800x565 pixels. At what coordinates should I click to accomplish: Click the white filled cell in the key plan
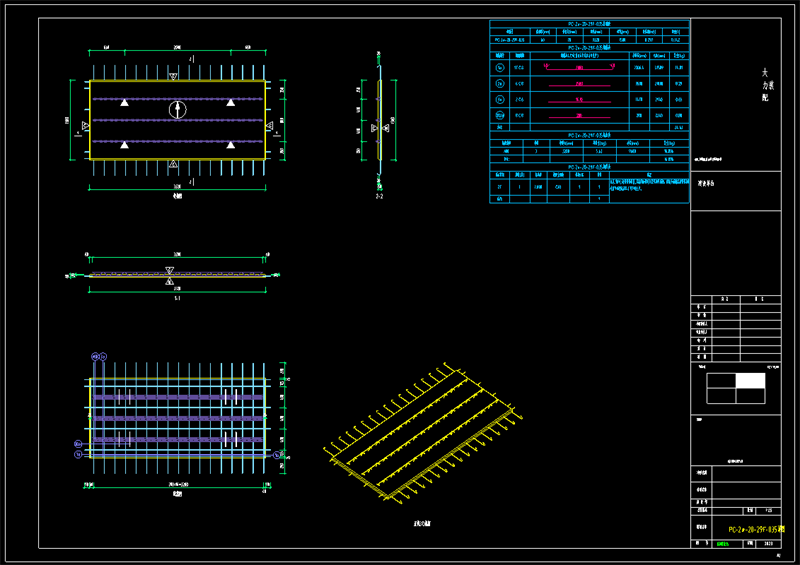[751, 381]
